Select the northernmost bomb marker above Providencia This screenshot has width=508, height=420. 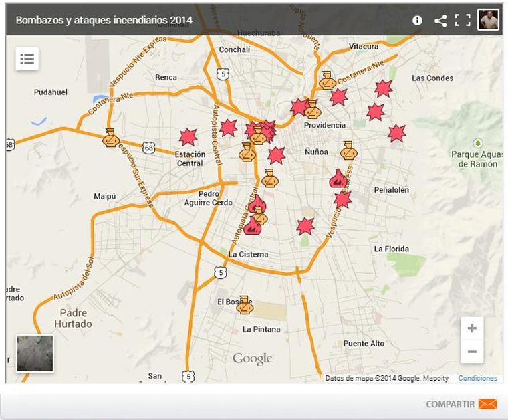[328, 80]
